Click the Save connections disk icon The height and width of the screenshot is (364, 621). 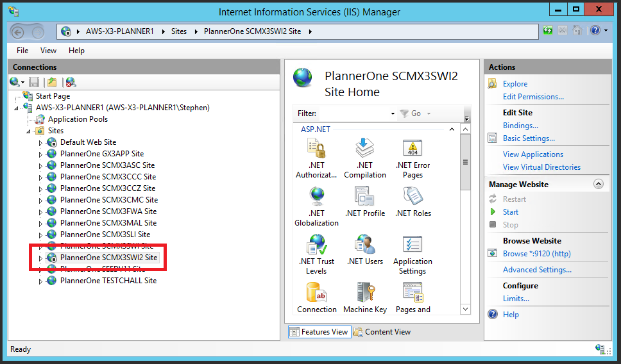[x=34, y=82]
